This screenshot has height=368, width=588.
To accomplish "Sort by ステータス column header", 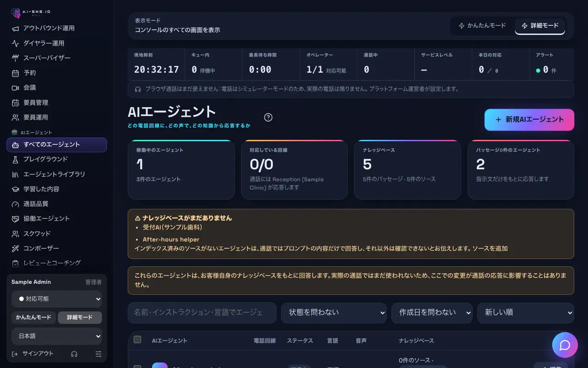I will (300, 341).
